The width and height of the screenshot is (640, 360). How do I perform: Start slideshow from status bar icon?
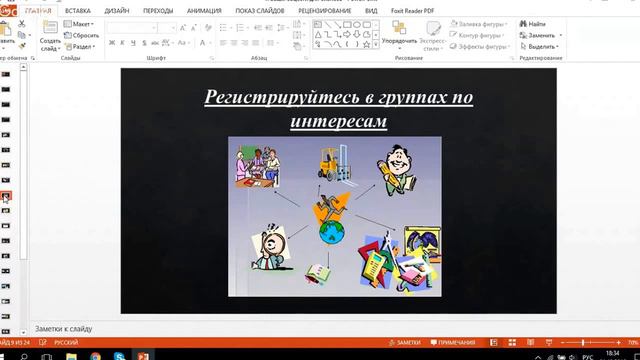pyautogui.click(x=549, y=342)
